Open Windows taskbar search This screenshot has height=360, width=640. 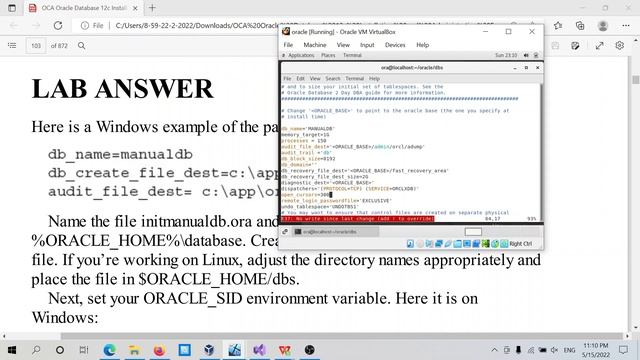[36, 350]
